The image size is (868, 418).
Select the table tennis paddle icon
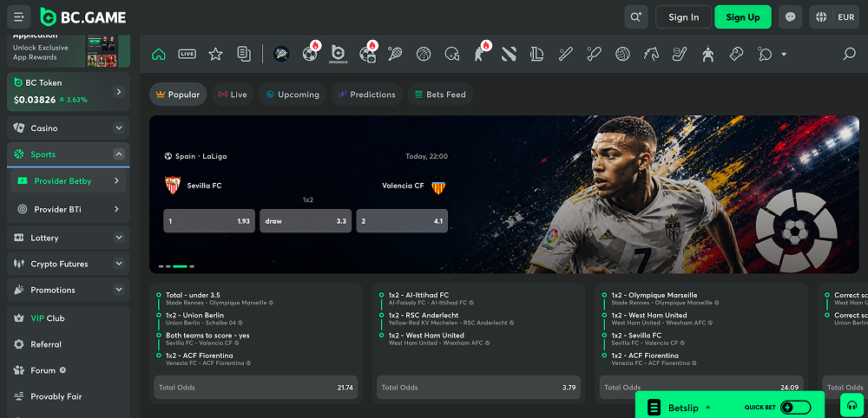click(765, 54)
